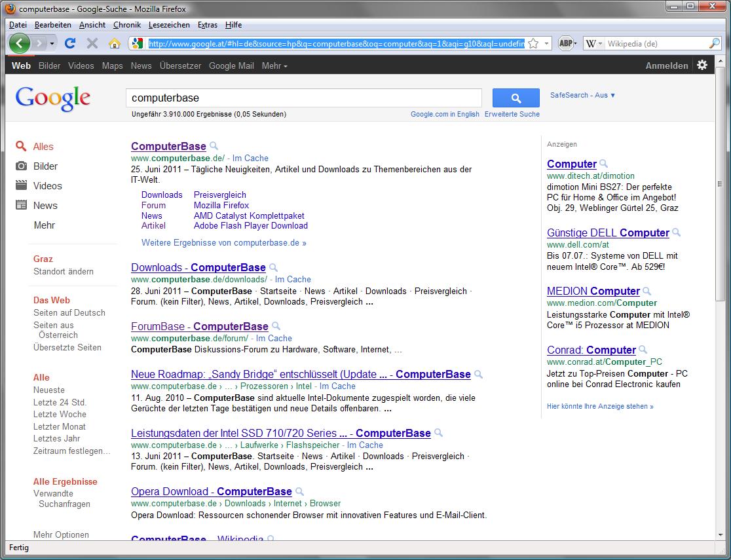
Task: Open Übersetzer in Google top bar
Action: pyautogui.click(x=180, y=65)
